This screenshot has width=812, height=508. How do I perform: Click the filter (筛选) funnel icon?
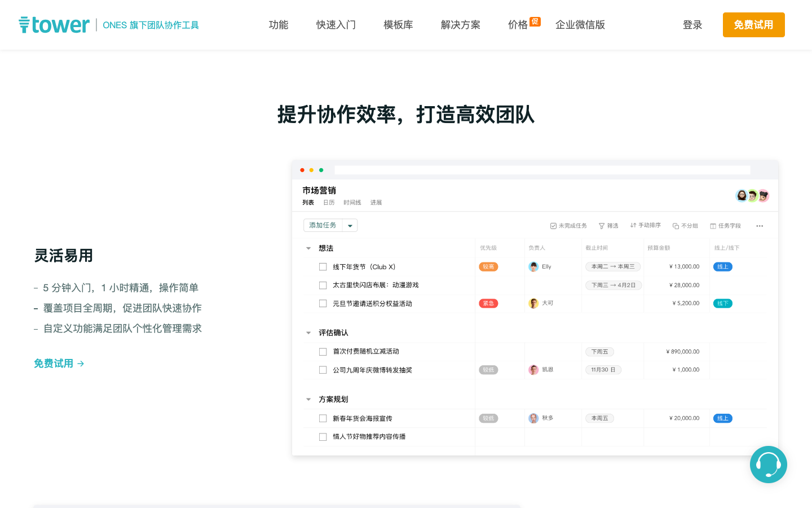[x=601, y=226]
